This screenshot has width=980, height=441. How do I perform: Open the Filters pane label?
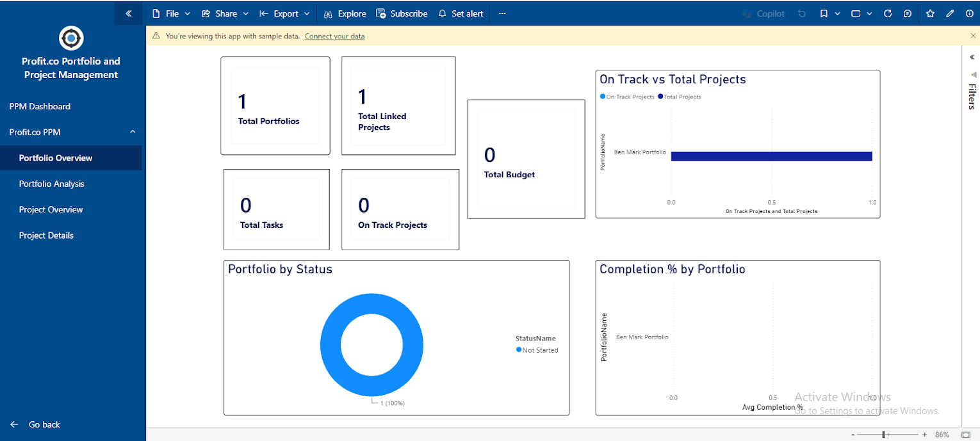(x=972, y=96)
